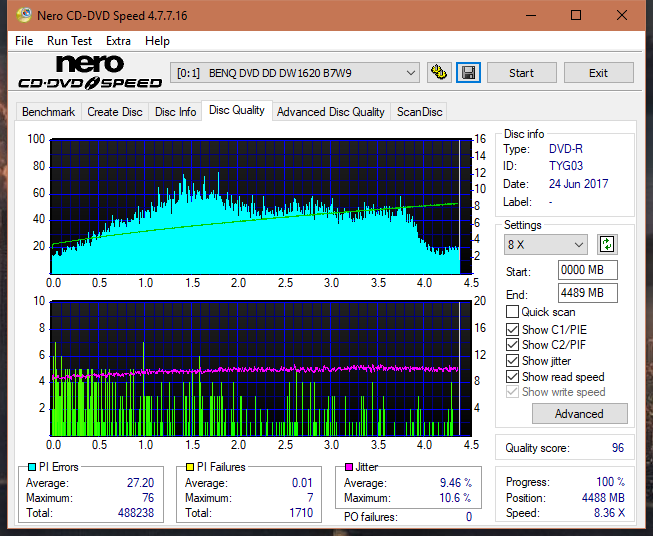653x536 pixels.
Task: Click the Nero CD-DVD Speed logo
Action: pos(90,72)
